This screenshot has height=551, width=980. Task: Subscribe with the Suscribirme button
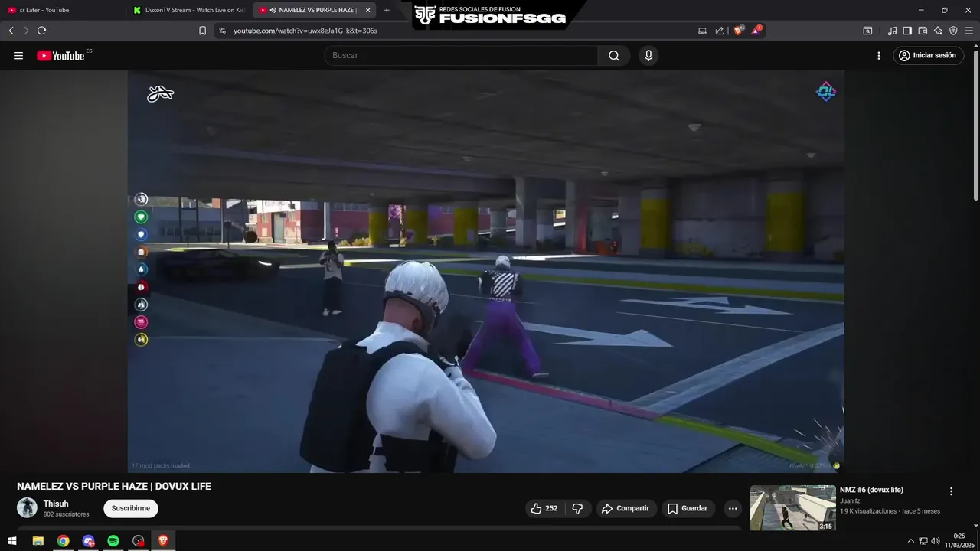click(x=131, y=508)
